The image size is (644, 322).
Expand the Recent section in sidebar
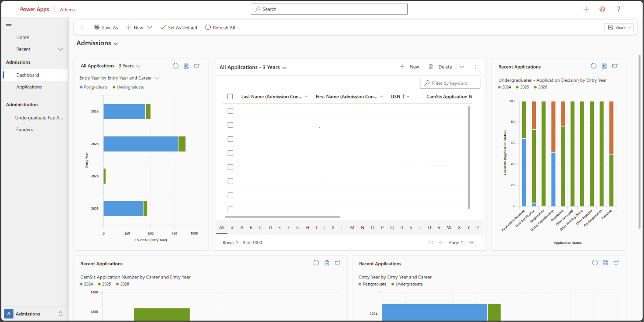tap(61, 49)
